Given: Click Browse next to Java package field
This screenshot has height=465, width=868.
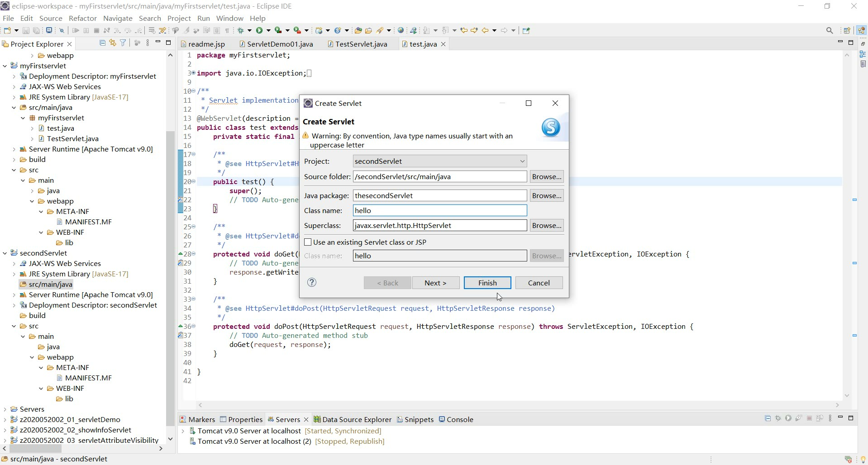Looking at the screenshot, I should (x=546, y=196).
